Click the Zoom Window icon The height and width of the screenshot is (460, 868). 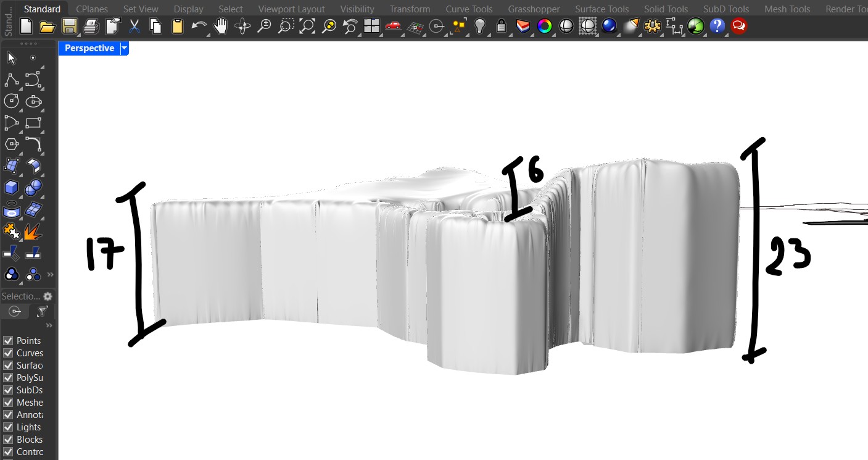pos(286,27)
